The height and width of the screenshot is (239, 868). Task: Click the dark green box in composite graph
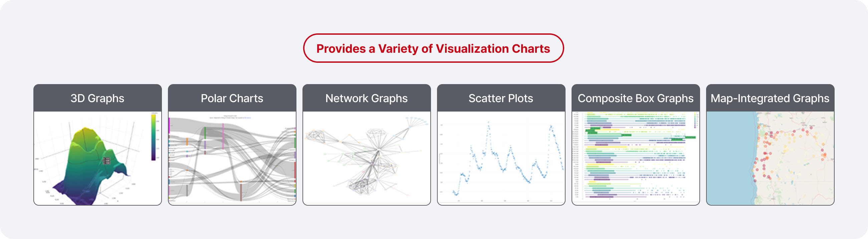click(x=592, y=131)
